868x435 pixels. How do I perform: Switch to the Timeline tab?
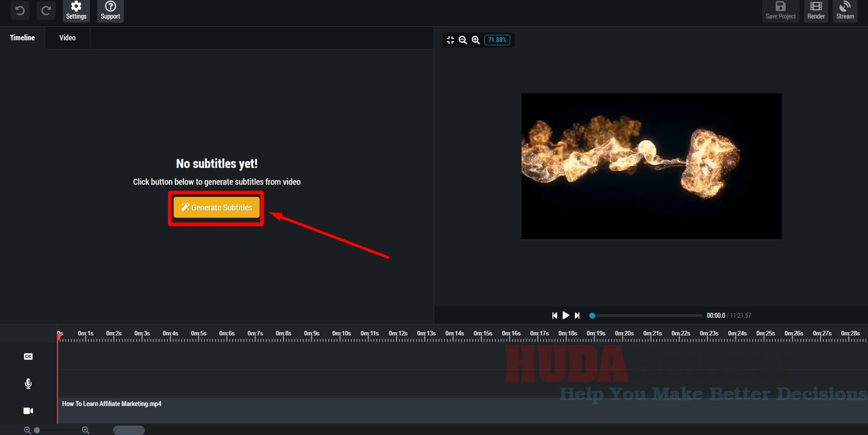point(22,38)
